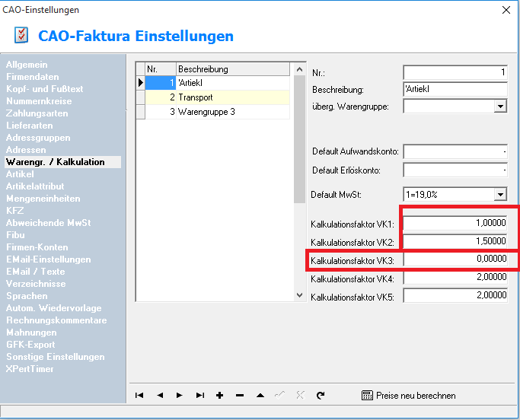
Task: Click Kalkulationsfaktor VK1 field
Action: coord(455,223)
